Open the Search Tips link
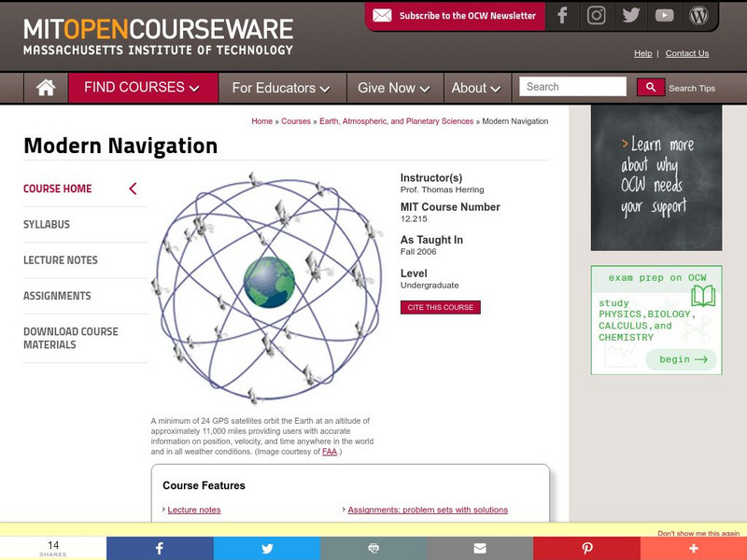 coord(692,88)
